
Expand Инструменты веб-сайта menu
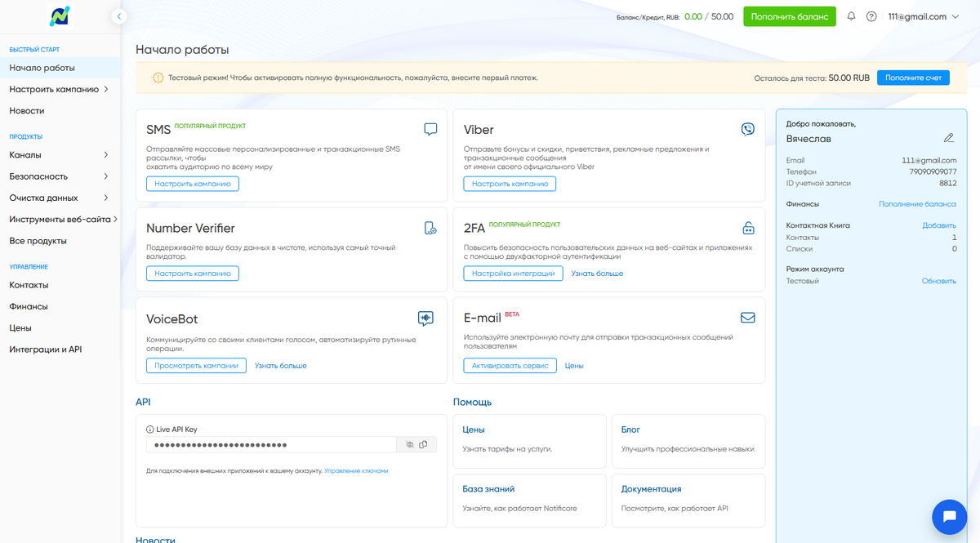coord(59,219)
